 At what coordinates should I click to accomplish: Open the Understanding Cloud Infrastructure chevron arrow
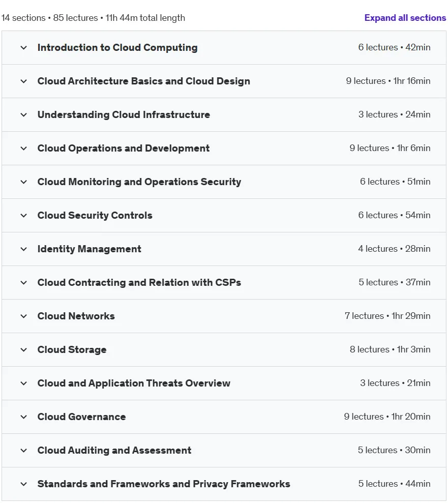click(x=24, y=115)
